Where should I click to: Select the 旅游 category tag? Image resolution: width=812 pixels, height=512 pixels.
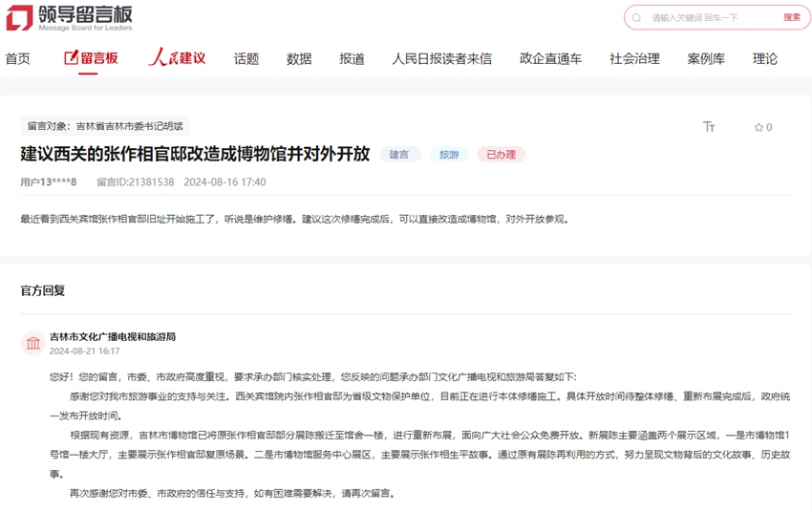[448, 154]
